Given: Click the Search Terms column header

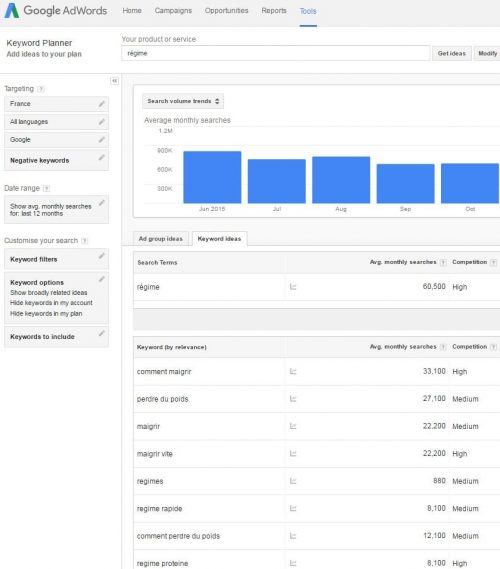Looking at the screenshot, I should coord(157,263).
